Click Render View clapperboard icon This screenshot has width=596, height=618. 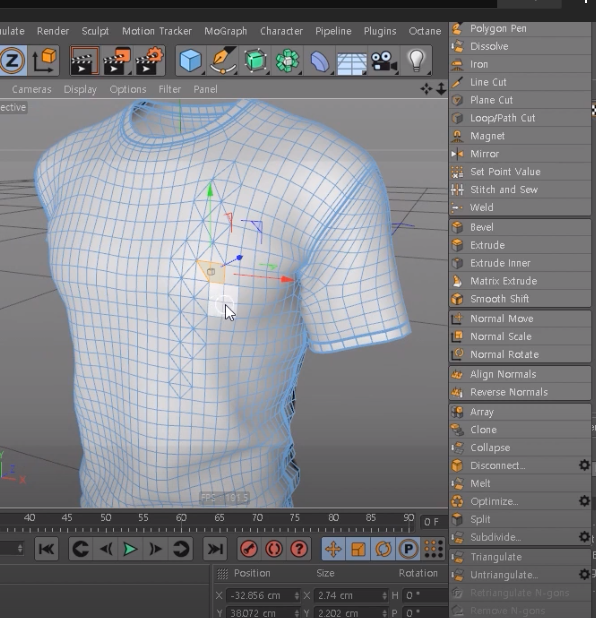point(84,61)
